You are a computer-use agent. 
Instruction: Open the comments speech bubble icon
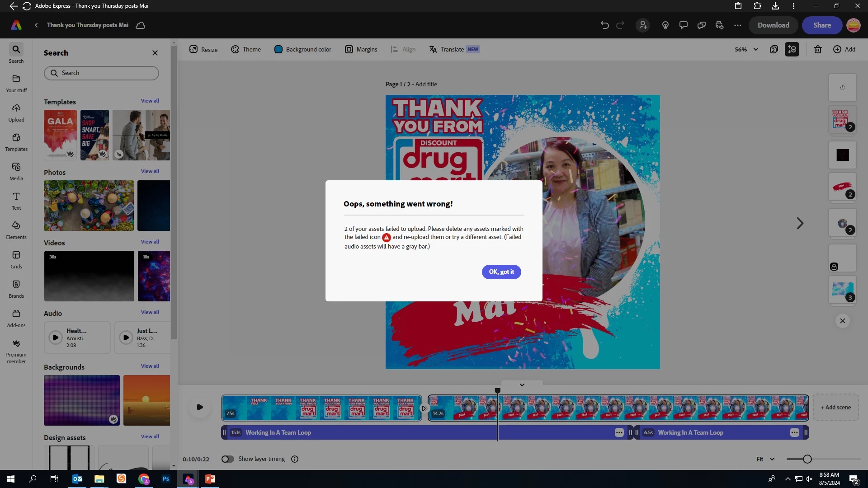[x=683, y=25]
